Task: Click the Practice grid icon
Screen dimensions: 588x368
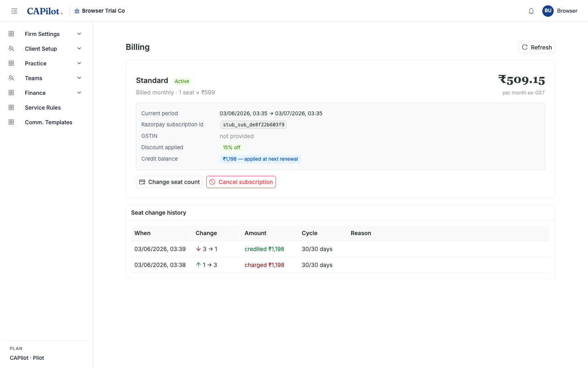Action: coord(11,63)
